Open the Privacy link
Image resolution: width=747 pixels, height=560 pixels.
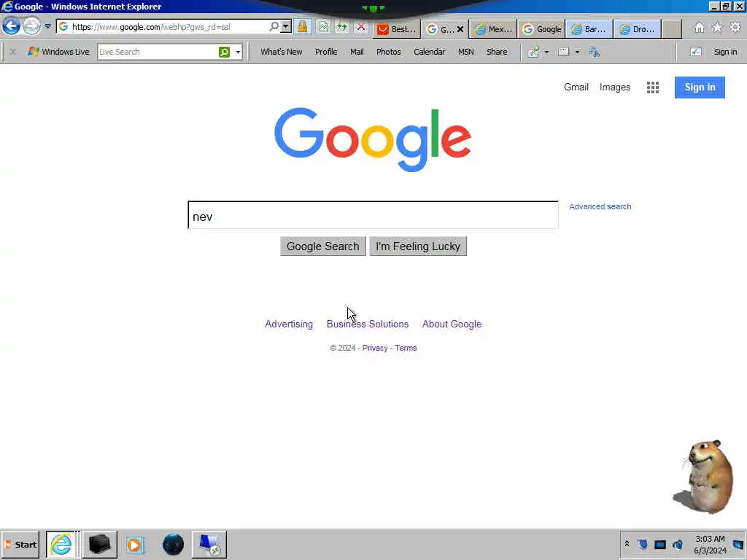click(x=375, y=348)
